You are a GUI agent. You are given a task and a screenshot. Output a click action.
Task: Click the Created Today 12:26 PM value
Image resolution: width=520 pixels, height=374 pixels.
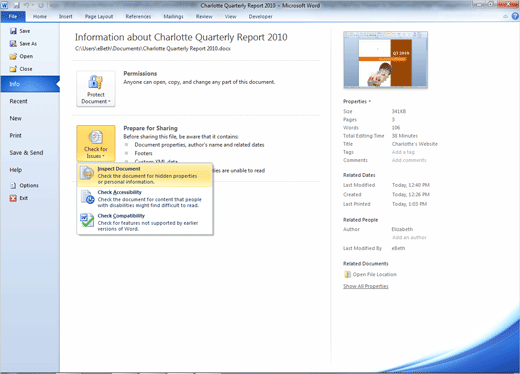pyautogui.click(x=411, y=194)
